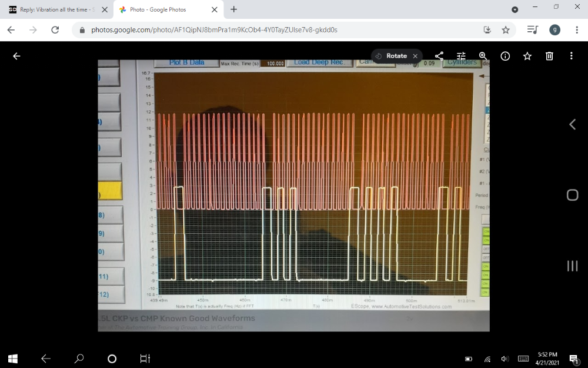The image size is (588, 368).
Task: Click the address bar URL field
Action: tap(265, 29)
